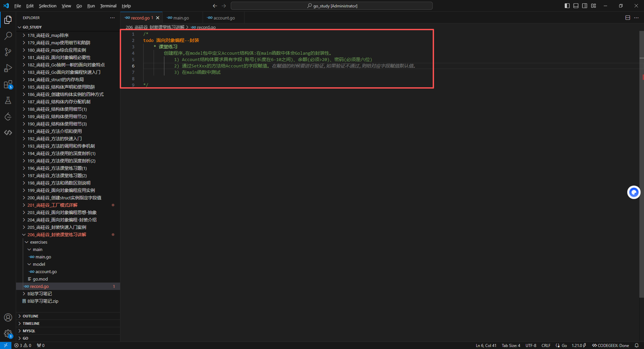The image size is (644, 349).
Task: Open errors and warnings status indicator
Action: tap(23, 345)
